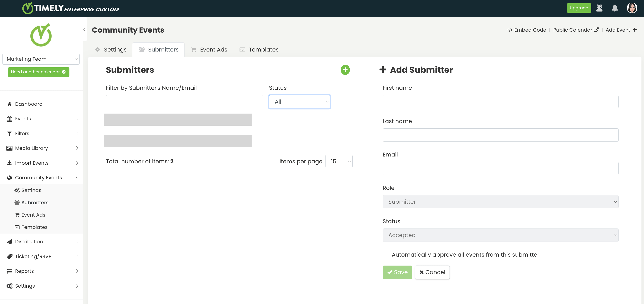Image resolution: width=644 pixels, height=304 pixels.
Task: Click the green add submitter plus icon
Action: (x=345, y=70)
